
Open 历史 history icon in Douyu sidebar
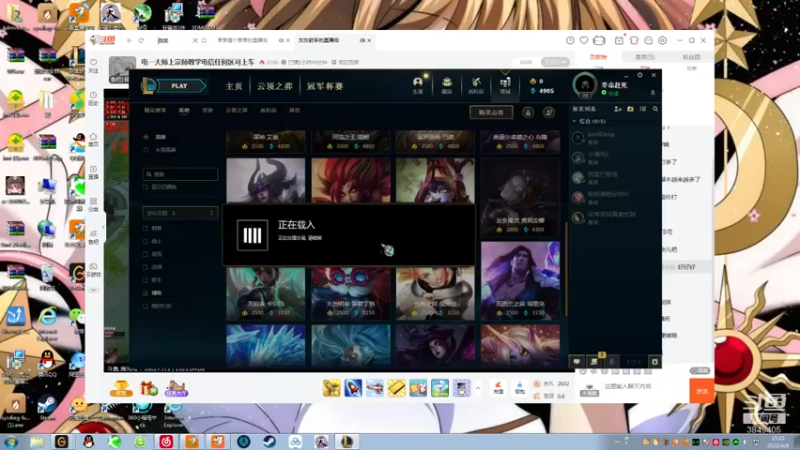[x=93, y=98]
